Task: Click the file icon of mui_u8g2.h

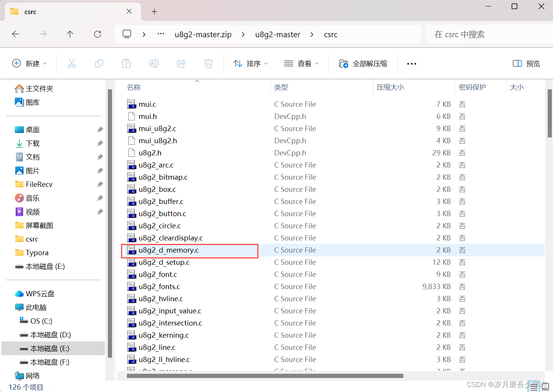Action: tap(131, 141)
